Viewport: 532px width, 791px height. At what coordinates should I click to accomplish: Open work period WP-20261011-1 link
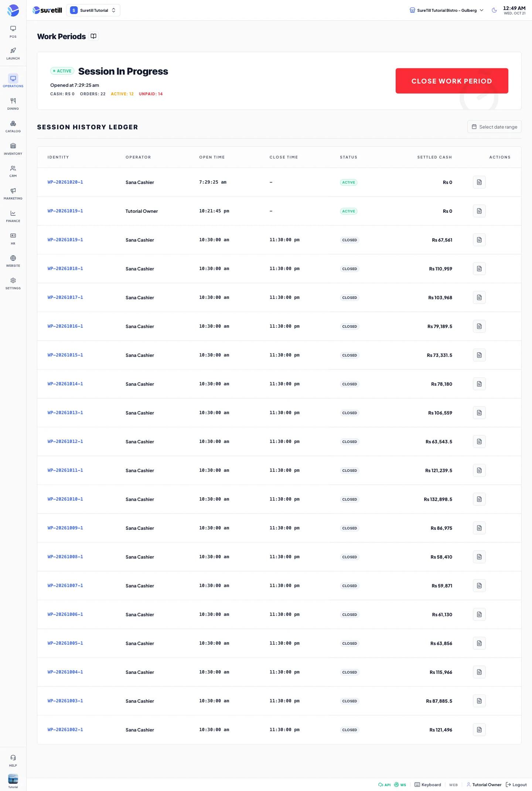pyautogui.click(x=65, y=470)
